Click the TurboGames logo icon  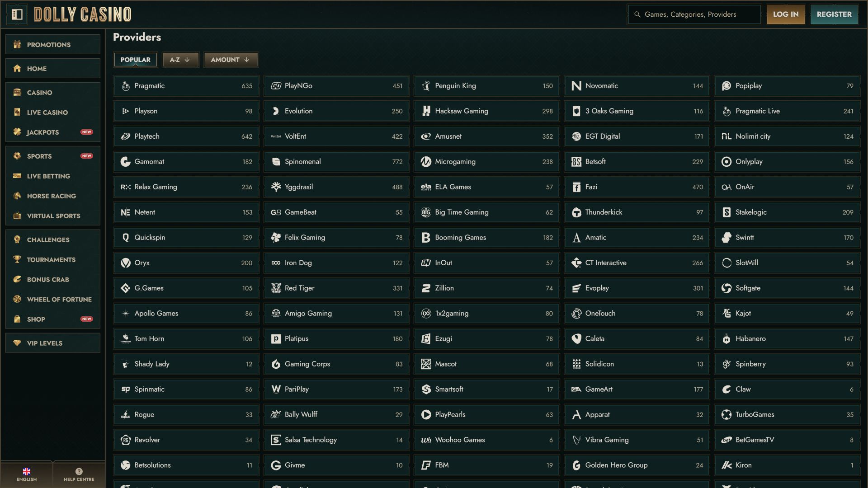coord(726,415)
